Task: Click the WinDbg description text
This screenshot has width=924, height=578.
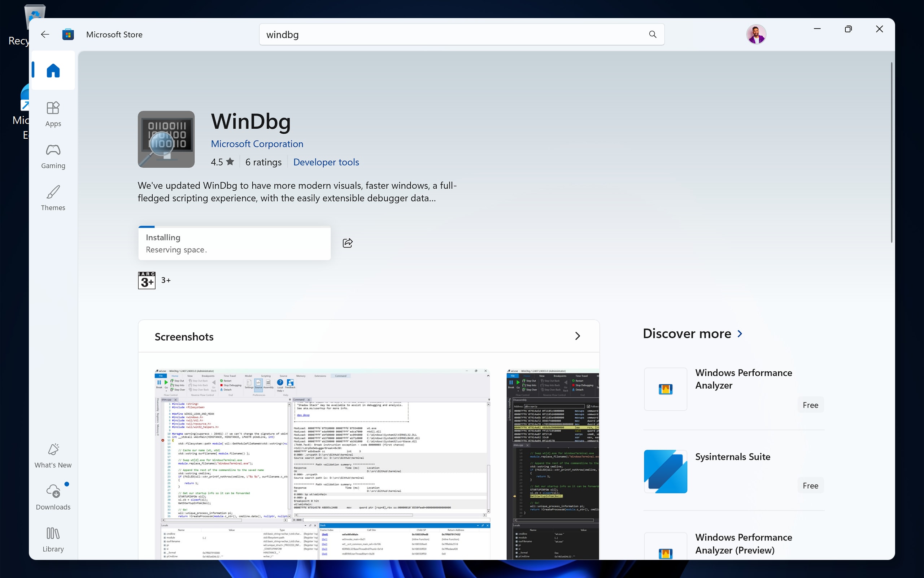Action: [297, 191]
